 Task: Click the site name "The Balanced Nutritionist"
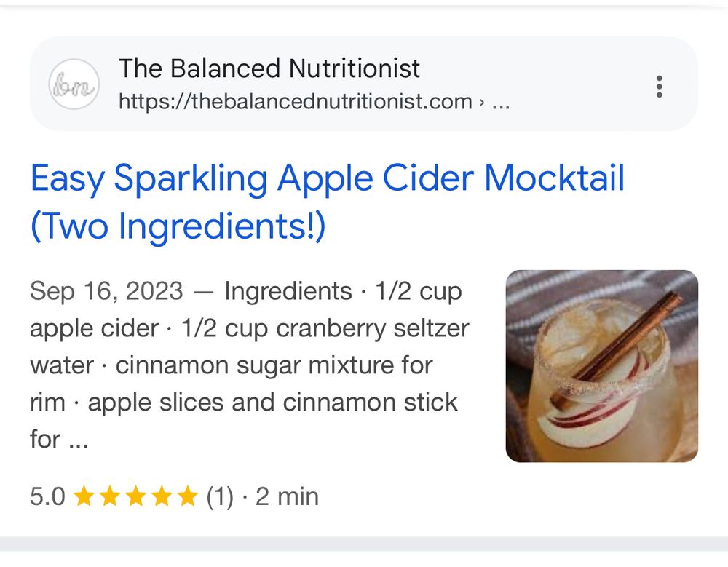269,69
